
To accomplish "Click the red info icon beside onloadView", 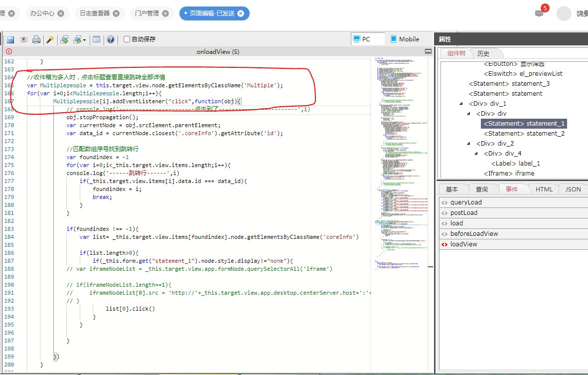I will pos(8,51).
